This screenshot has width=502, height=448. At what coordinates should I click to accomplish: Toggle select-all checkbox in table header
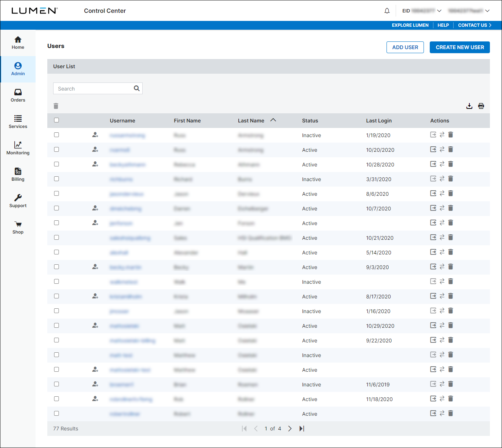pos(56,120)
